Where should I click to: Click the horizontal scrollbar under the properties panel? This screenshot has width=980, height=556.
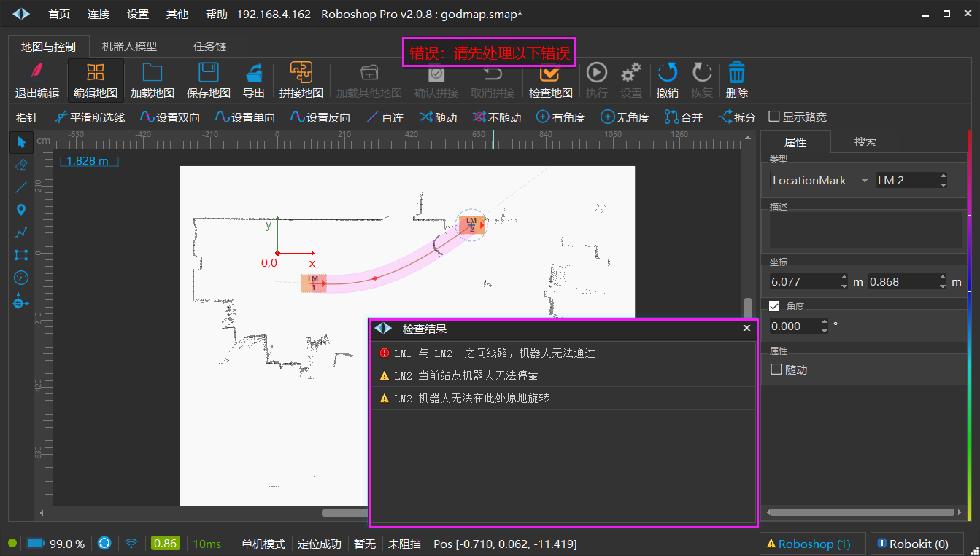[861, 512]
